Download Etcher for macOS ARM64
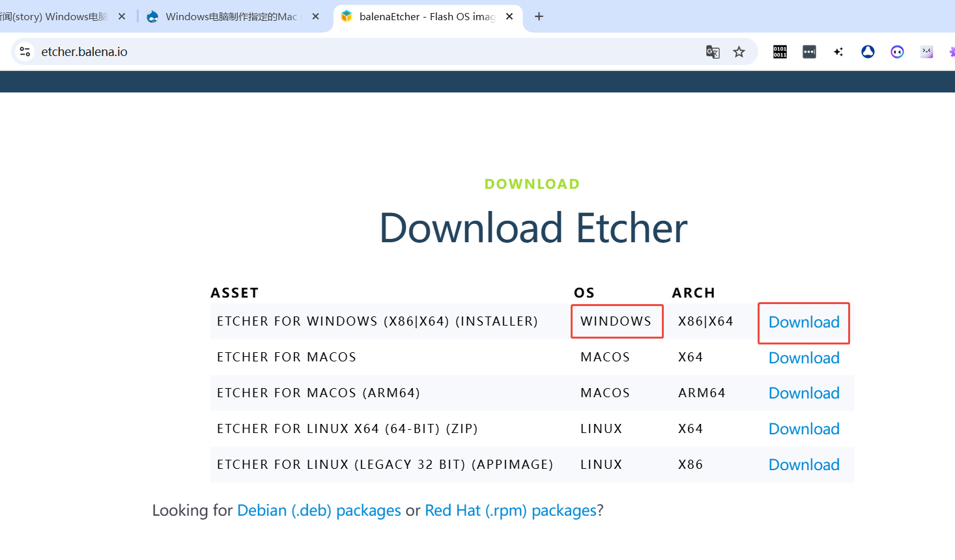 coord(804,393)
